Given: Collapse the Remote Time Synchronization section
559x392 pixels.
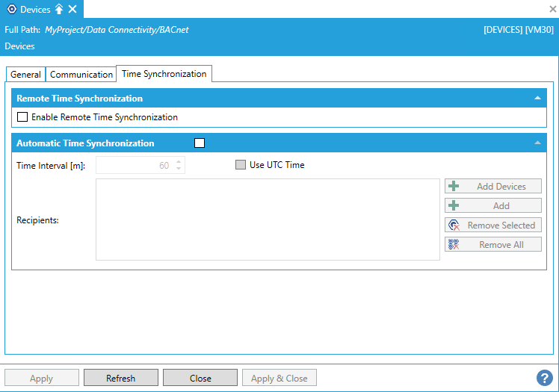Looking at the screenshot, I should click(x=537, y=99).
